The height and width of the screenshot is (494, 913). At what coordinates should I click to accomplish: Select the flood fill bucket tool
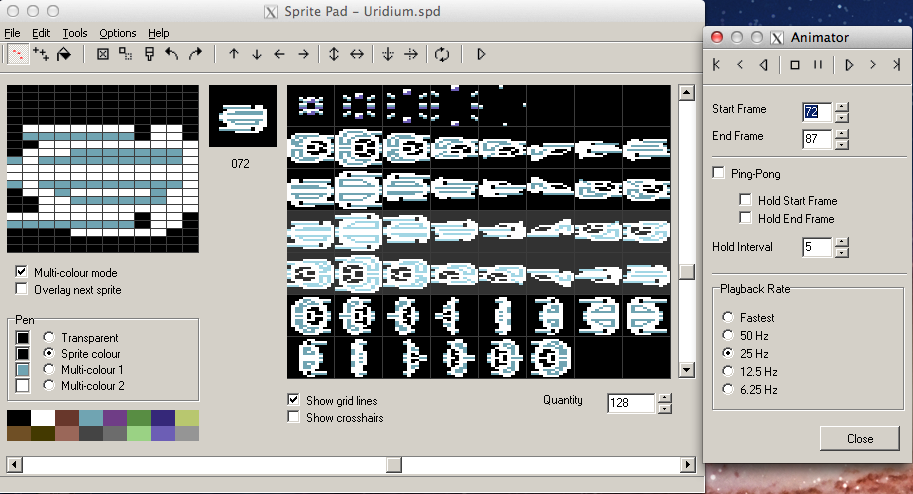tap(63, 54)
